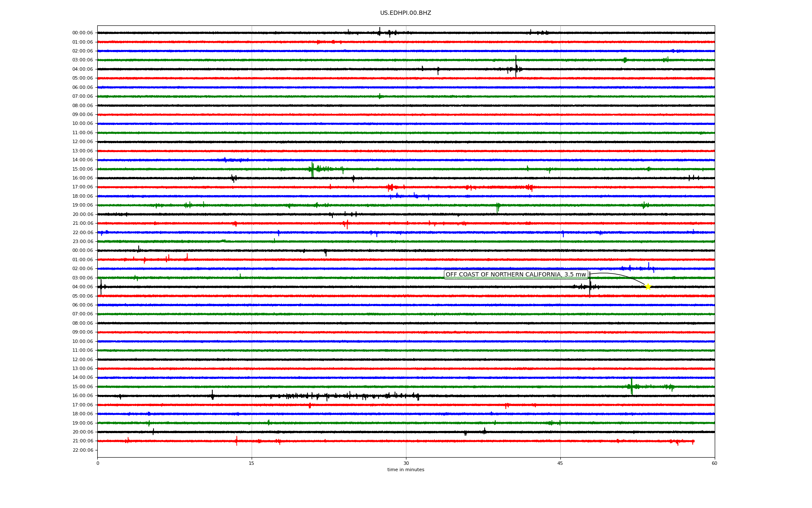Image resolution: width=812 pixels, height=508 pixels.
Task: Click the 'time in minutes' axis label
Action: coord(406,470)
